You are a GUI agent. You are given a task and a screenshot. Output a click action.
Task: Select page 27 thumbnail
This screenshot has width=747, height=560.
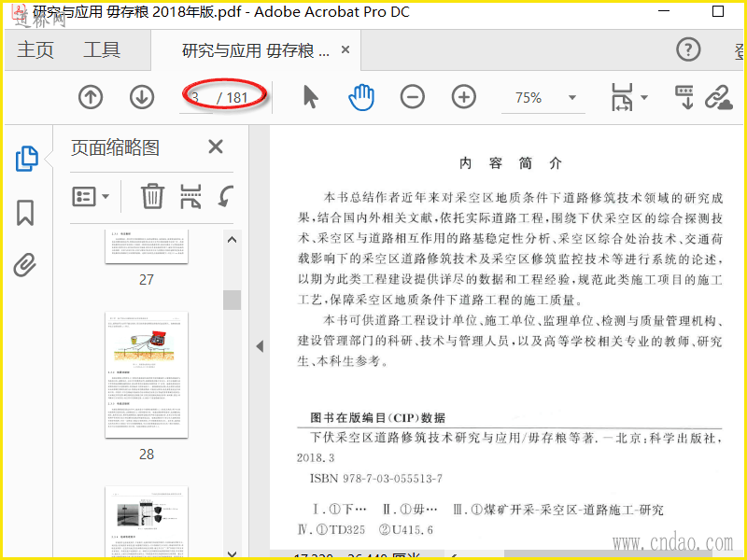click(x=147, y=246)
